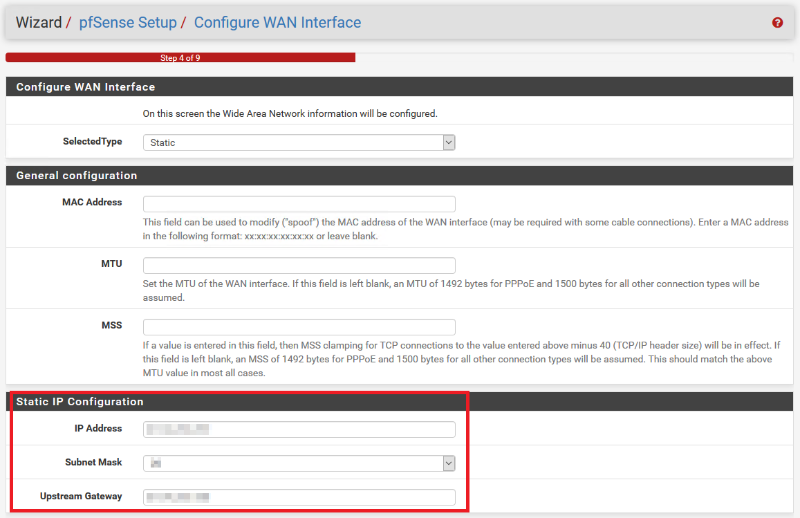Click the MSS field label
The height and width of the screenshot is (518, 800).
[110, 325]
